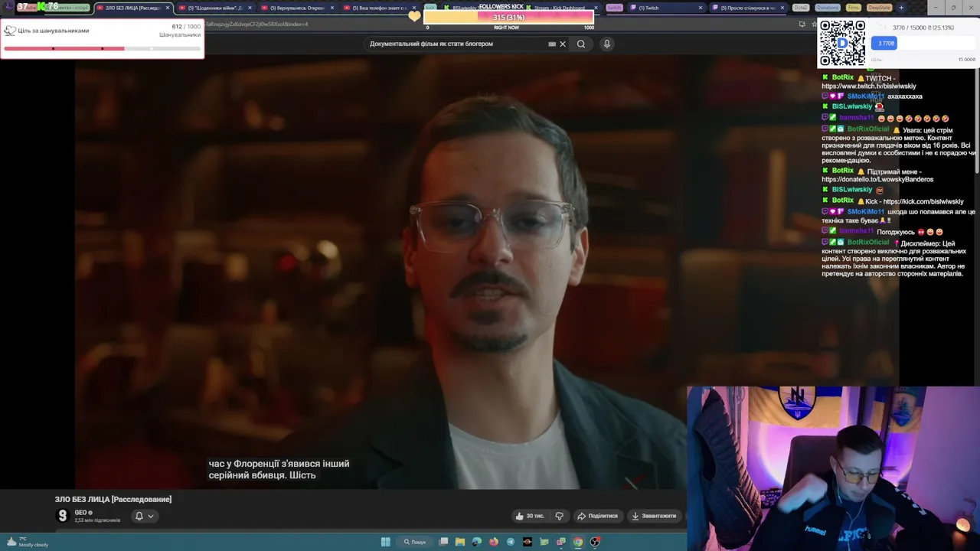Close the Вернувшиеся tab

(332, 8)
